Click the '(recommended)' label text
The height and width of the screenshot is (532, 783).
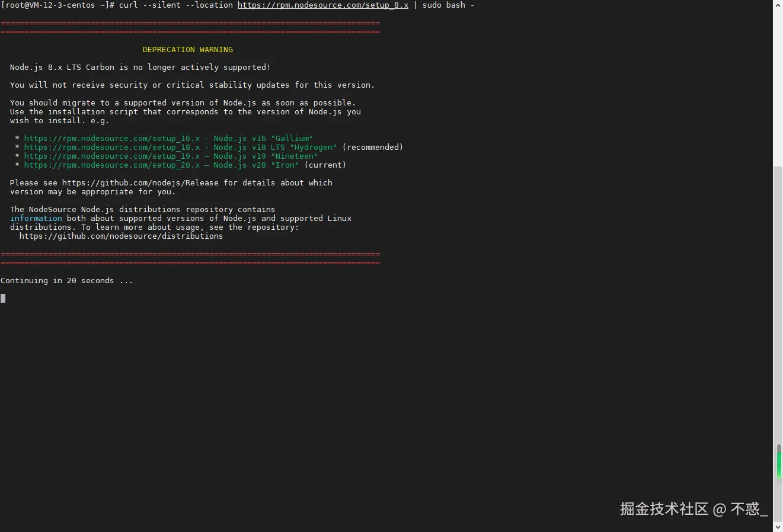[x=373, y=147]
